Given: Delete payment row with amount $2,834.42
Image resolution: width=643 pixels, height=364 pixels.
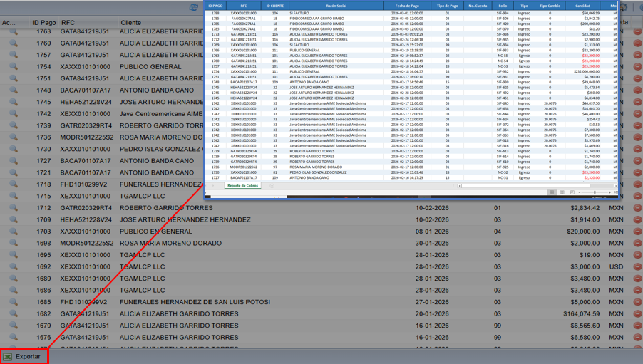Looking at the screenshot, I should [x=637, y=208].
